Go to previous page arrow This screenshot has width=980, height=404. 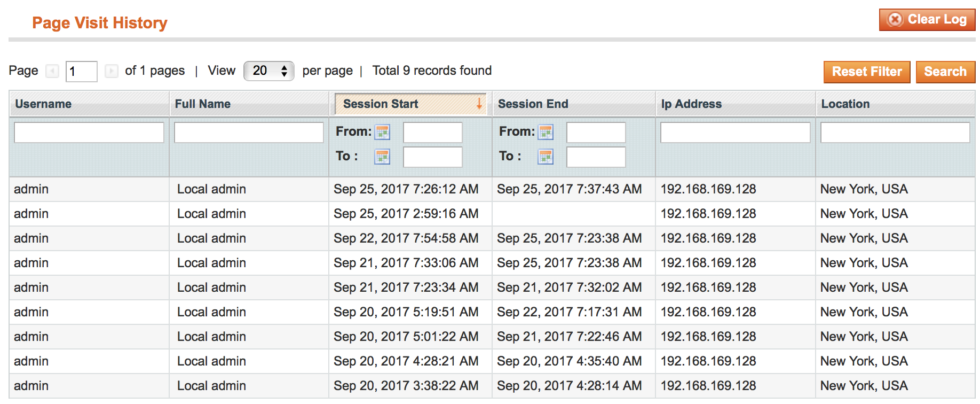pos(52,71)
